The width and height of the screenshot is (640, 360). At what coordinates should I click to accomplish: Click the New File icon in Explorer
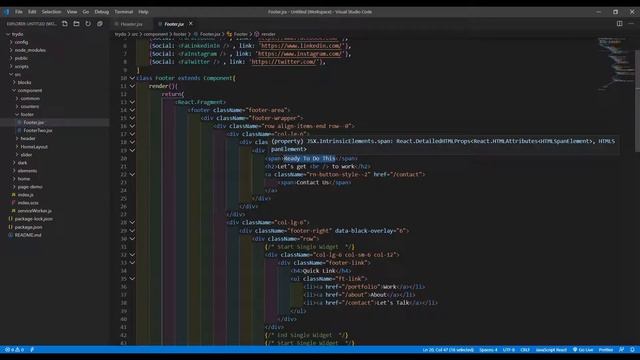(65, 24)
